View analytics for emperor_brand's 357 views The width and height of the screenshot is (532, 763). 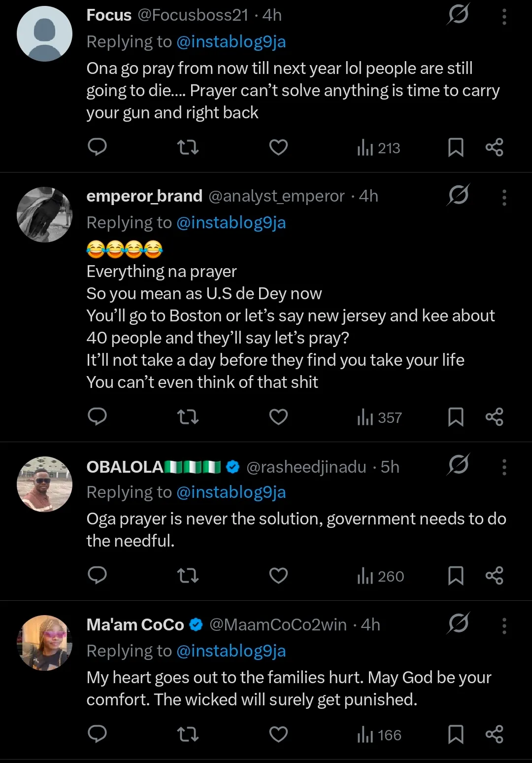pos(379,418)
